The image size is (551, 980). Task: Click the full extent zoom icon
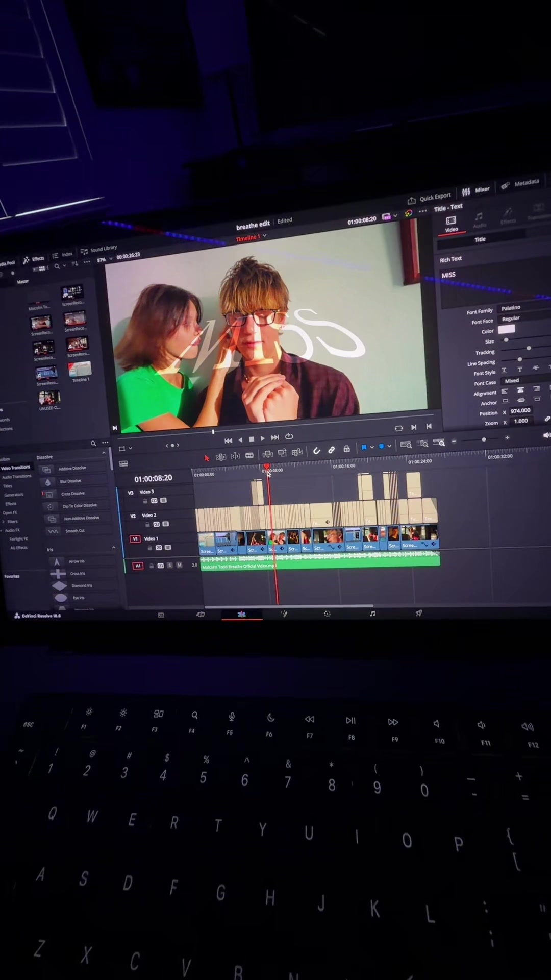406,445
